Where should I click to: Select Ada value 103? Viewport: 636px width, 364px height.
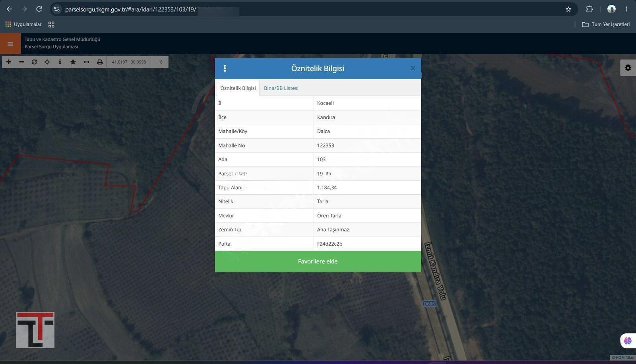click(x=367, y=159)
